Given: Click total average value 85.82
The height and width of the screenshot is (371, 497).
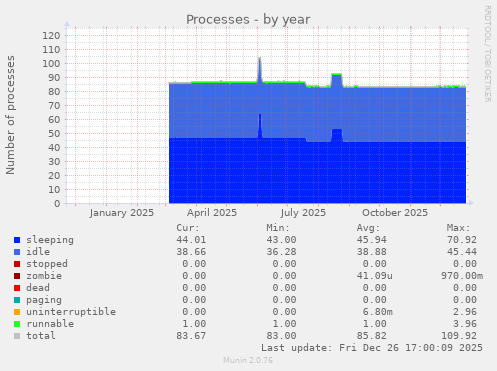Looking at the screenshot, I should point(372,336).
